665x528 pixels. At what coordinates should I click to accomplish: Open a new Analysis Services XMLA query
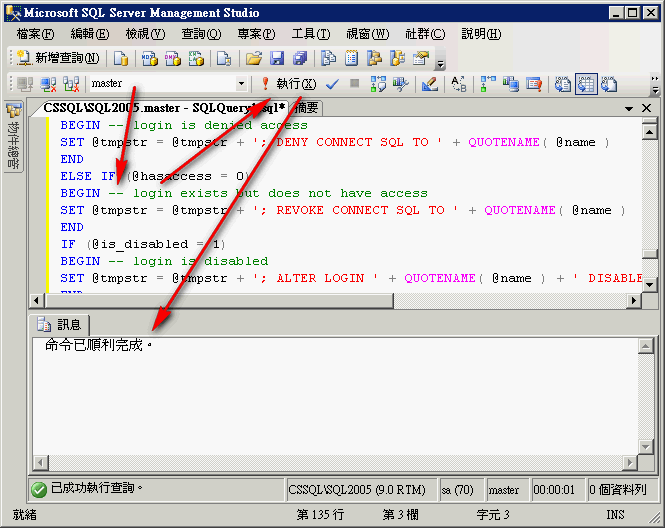pos(196,58)
